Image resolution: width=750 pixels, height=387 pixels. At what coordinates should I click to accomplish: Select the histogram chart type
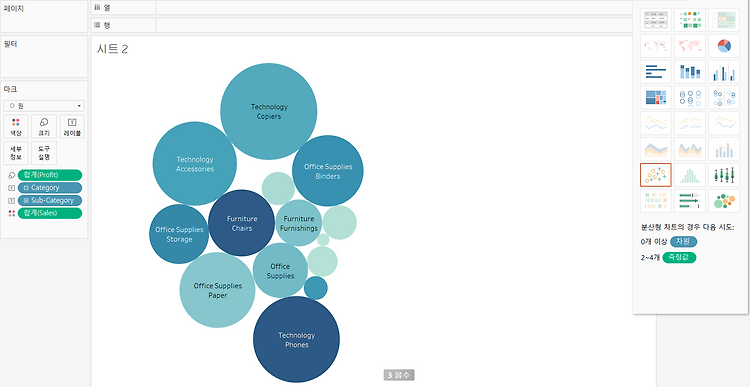[690, 175]
